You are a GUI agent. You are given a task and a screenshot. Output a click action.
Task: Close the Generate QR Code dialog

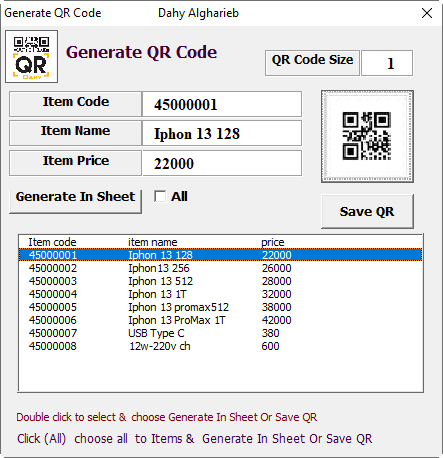(427, 13)
